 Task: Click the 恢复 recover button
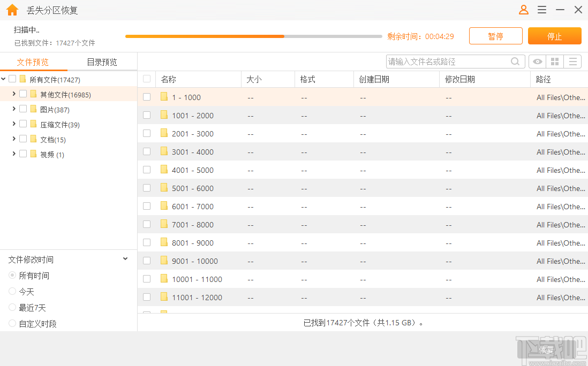(546, 350)
